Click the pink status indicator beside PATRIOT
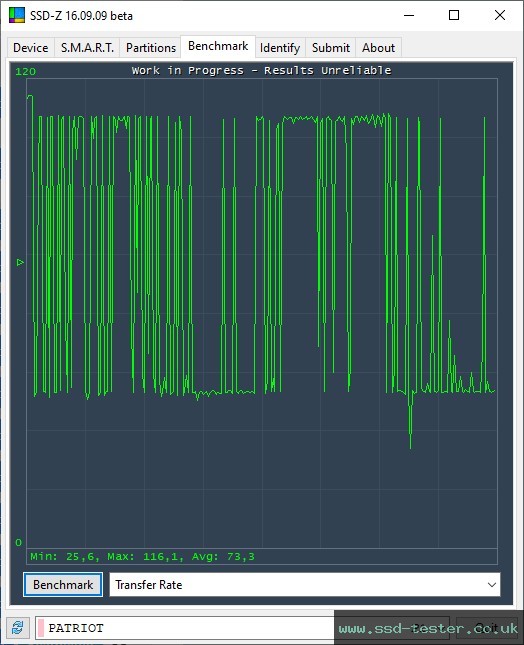524x645 pixels. pos(41,628)
